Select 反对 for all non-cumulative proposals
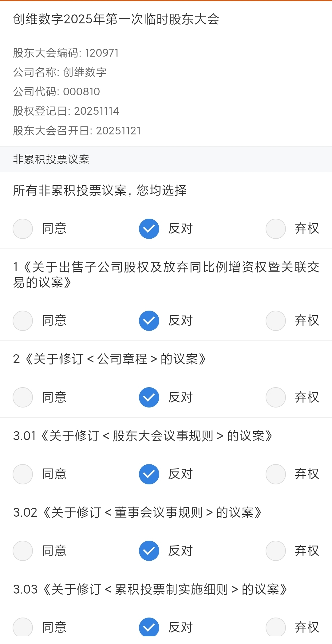The width and height of the screenshot is (332, 644). coord(149,229)
